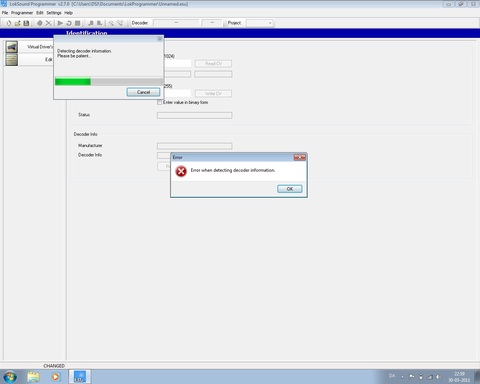The height and width of the screenshot is (384, 480).
Task: Close the Error dialog with its X
Action: click(300, 157)
